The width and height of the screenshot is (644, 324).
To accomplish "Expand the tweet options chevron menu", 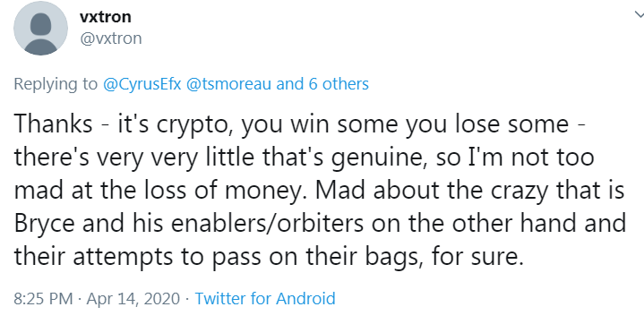I will tap(639, 15).
